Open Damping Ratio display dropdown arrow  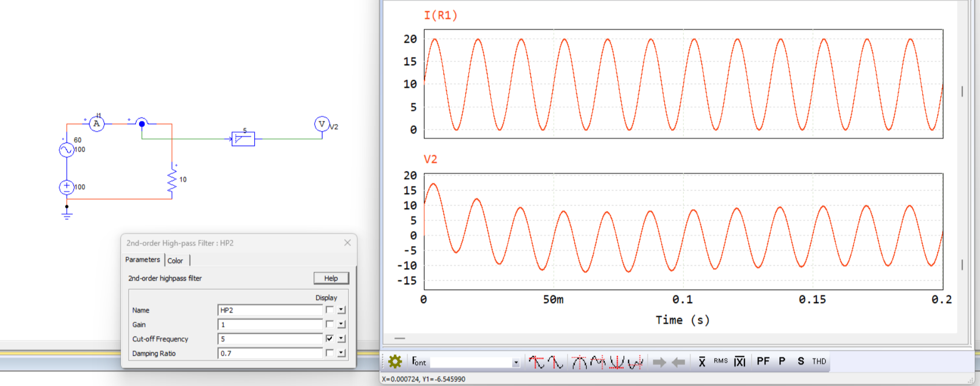(341, 353)
